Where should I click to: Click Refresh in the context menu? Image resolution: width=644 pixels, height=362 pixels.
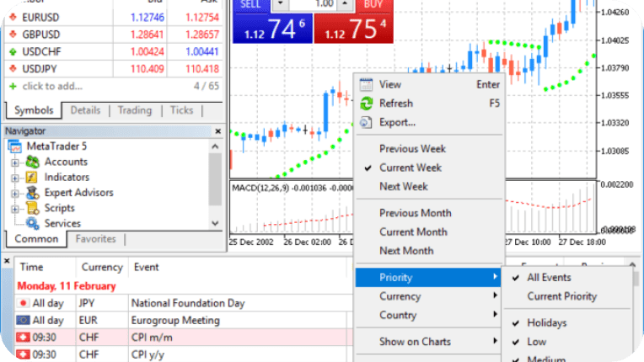coord(429,104)
